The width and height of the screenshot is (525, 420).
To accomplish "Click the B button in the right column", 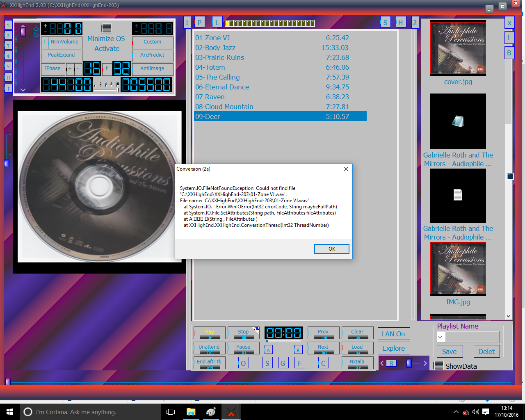I will pos(509,53).
